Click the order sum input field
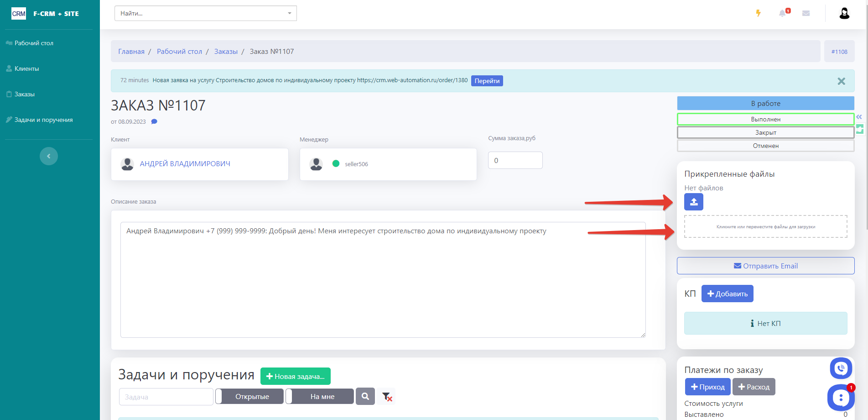Viewport: 868px width, 420px height. tap(515, 160)
